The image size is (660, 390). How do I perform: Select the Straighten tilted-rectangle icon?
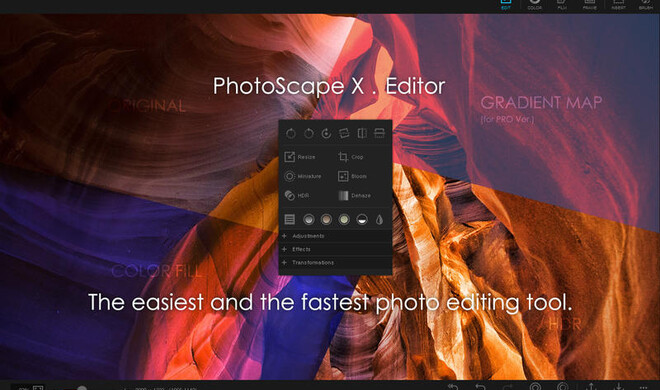click(344, 134)
